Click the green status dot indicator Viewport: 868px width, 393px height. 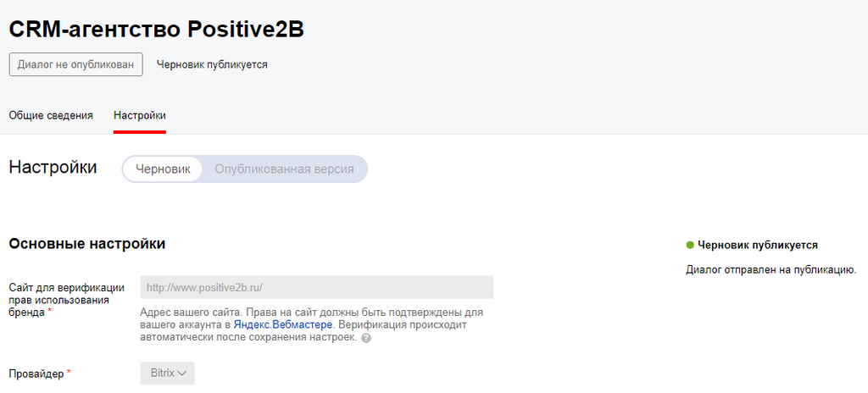pos(690,245)
